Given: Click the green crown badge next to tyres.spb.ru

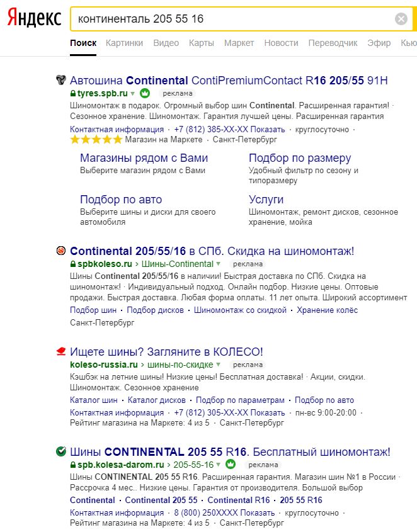Looking at the screenshot, I should (144, 93).
